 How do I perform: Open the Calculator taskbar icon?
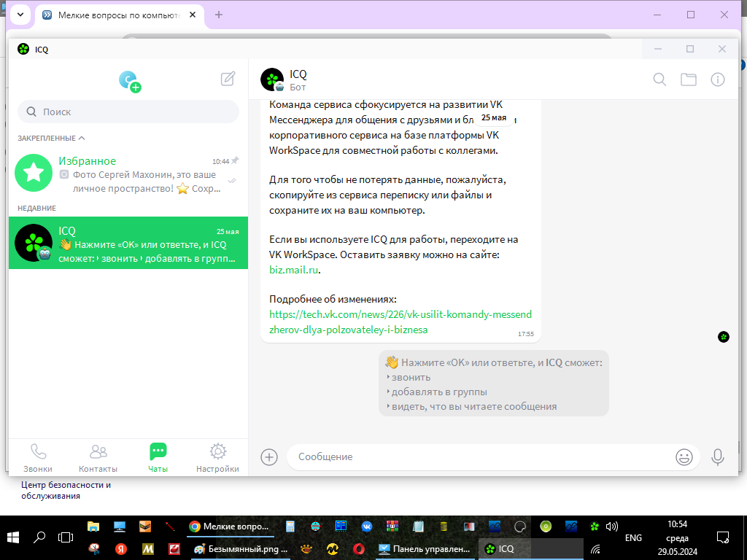click(290, 526)
